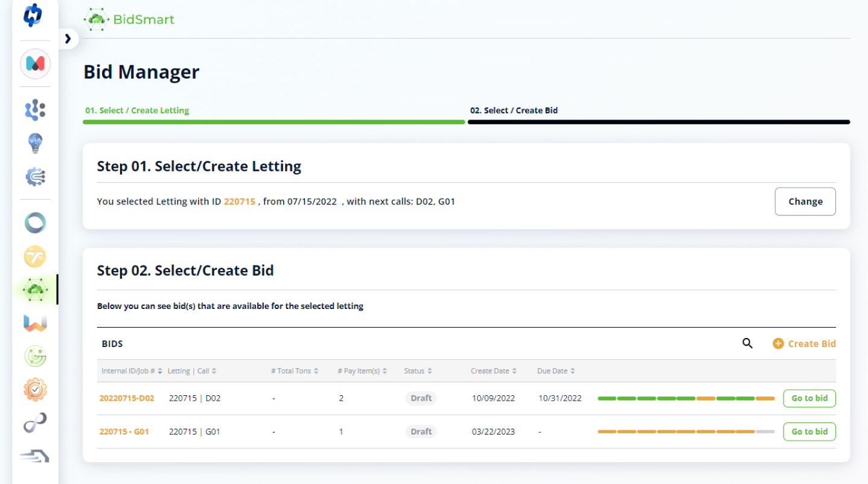Click the "Step 02. Select/Create Bid" heading

click(x=185, y=270)
